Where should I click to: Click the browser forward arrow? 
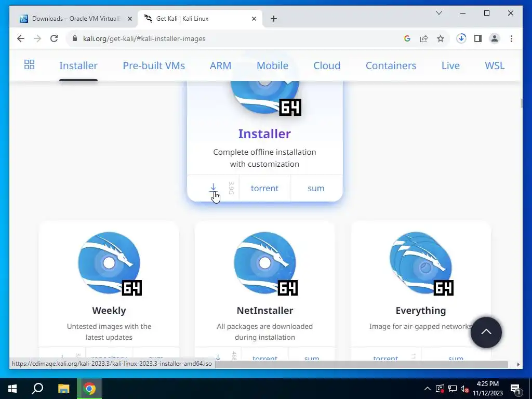37,38
